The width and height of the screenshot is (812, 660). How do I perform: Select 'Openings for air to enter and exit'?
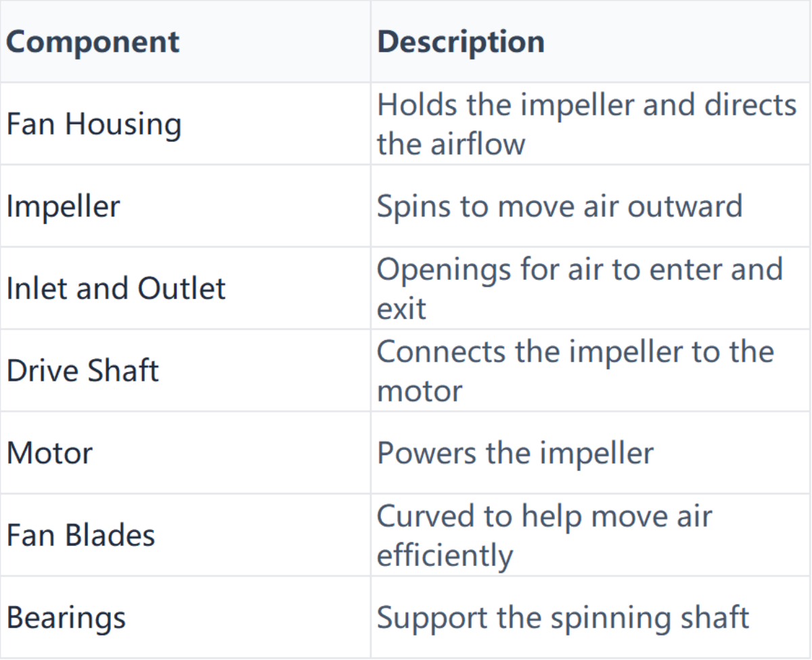coord(579,289)
